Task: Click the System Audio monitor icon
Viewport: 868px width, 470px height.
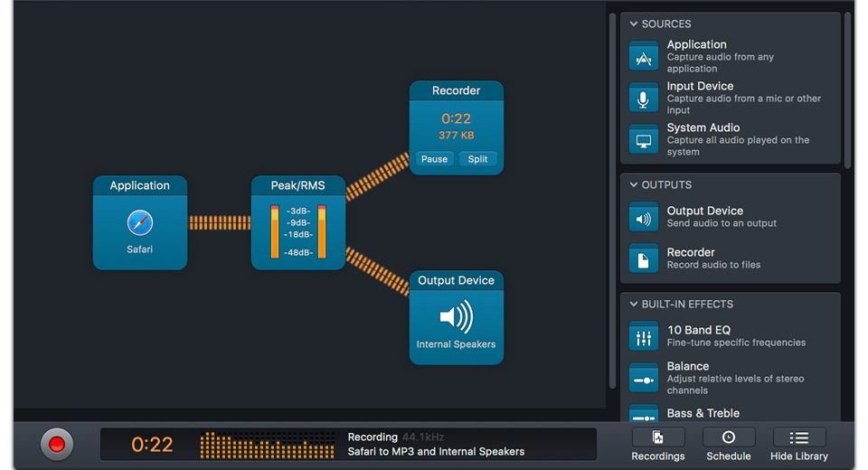Action: [x=644, y=139]
